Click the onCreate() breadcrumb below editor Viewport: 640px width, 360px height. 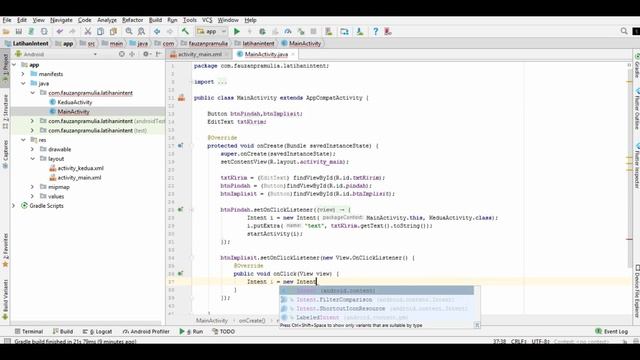tap(252, 321)
